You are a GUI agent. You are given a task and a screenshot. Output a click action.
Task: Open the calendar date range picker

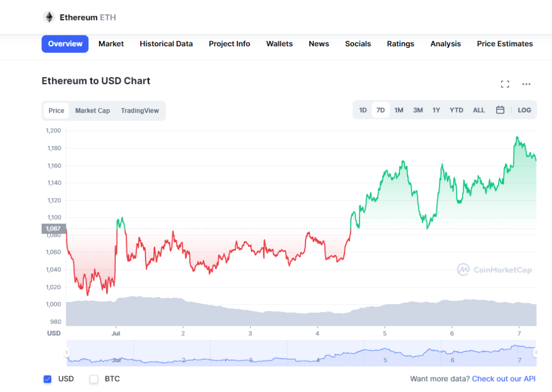tap(500, 110)
